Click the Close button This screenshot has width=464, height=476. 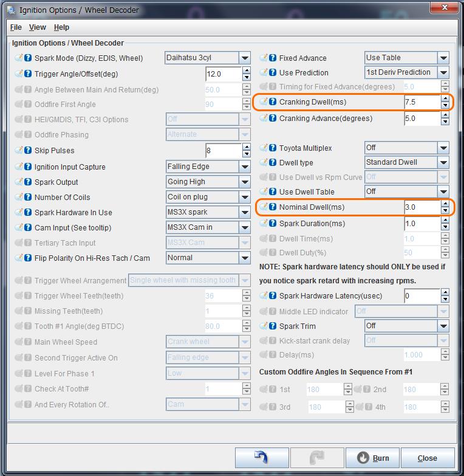point(428,458)
